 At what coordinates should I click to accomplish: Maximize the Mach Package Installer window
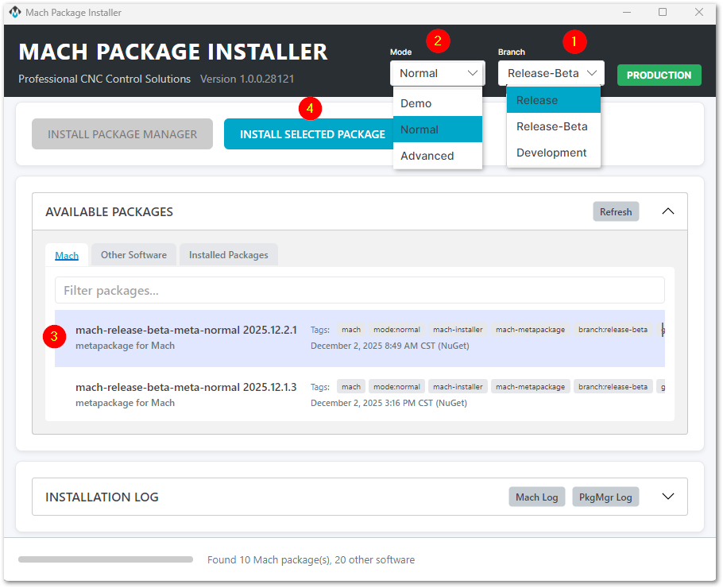click(663, 13)
